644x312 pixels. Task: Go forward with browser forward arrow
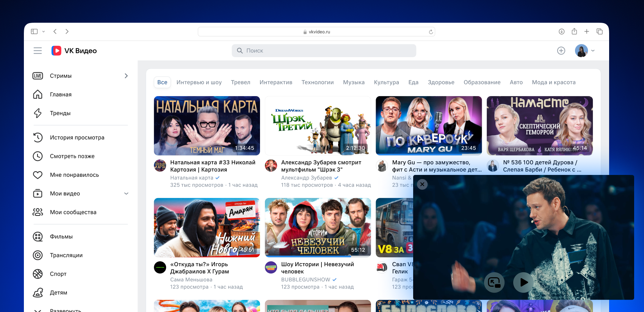[67, 31]
